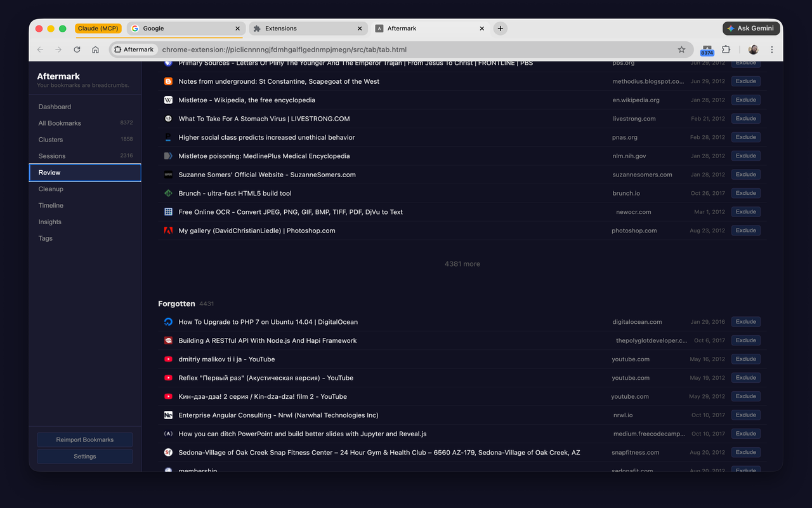812x508 pixels.
Task: Exclude the How To Upgrade to PHP 7 bookmark
Action: (x=746, y=322)
